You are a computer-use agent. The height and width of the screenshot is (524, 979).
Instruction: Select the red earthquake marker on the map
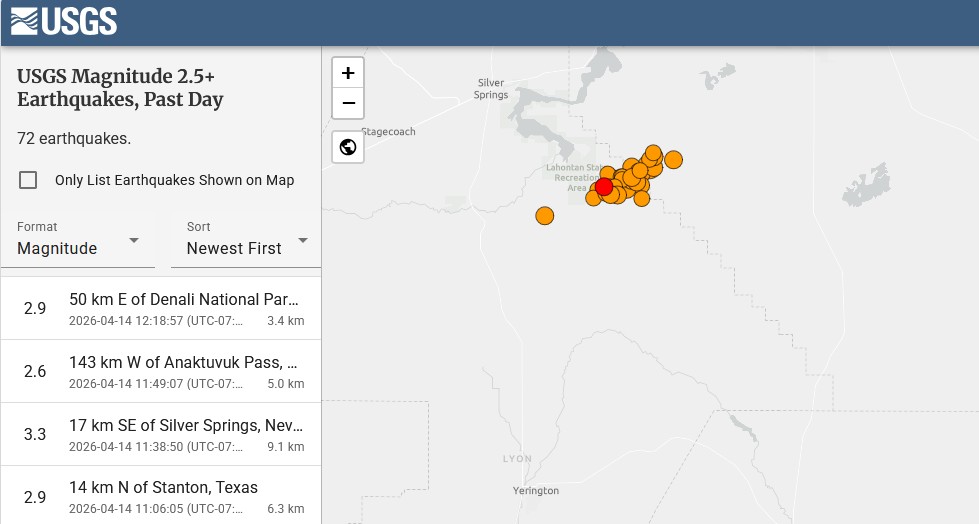pos(603,187)
